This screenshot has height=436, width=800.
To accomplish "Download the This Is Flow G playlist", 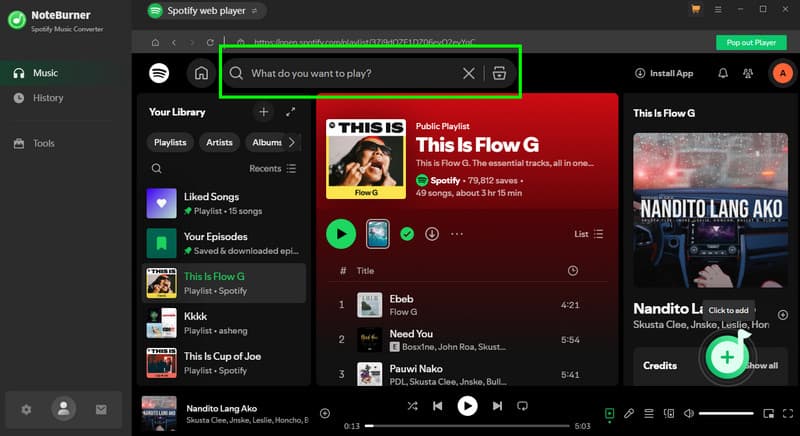I will (432, 234).
